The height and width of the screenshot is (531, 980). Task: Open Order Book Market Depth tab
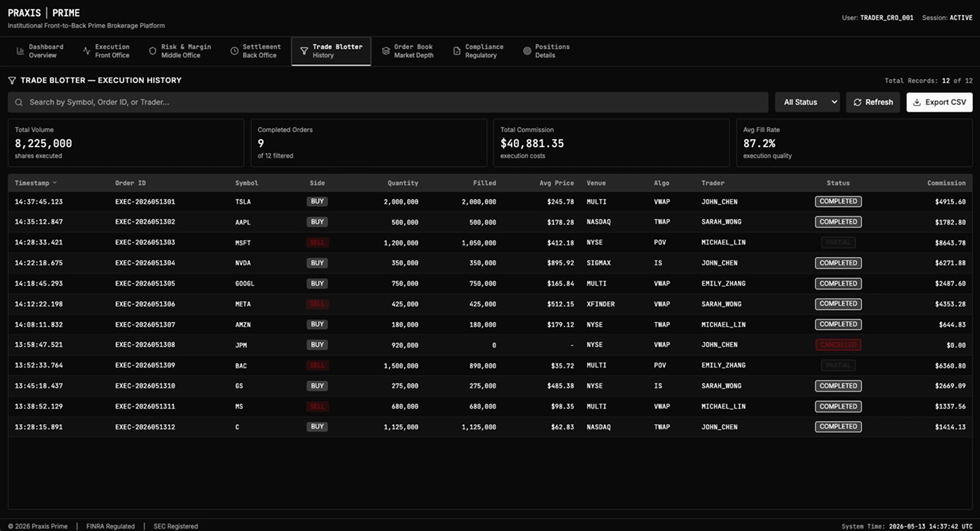407,51
